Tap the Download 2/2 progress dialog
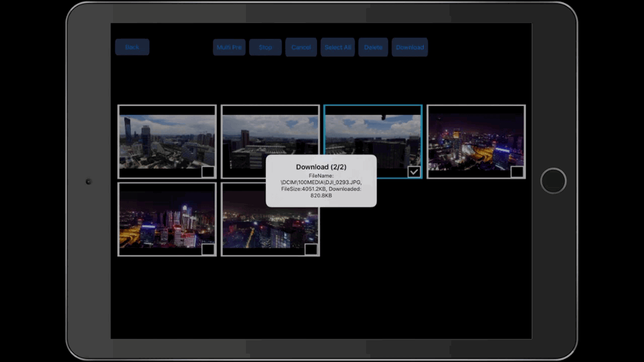Viewport: 644px width, 362px height. (321, 181)
